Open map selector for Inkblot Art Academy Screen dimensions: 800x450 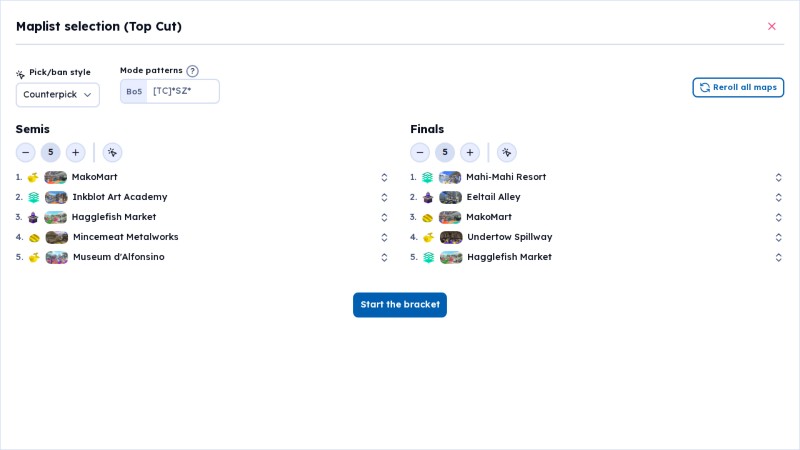point(384,197)
